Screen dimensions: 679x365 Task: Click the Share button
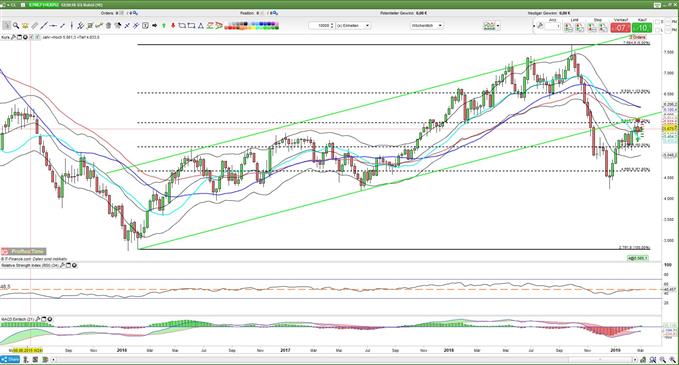pyautogui.click(x=10, y=359)
